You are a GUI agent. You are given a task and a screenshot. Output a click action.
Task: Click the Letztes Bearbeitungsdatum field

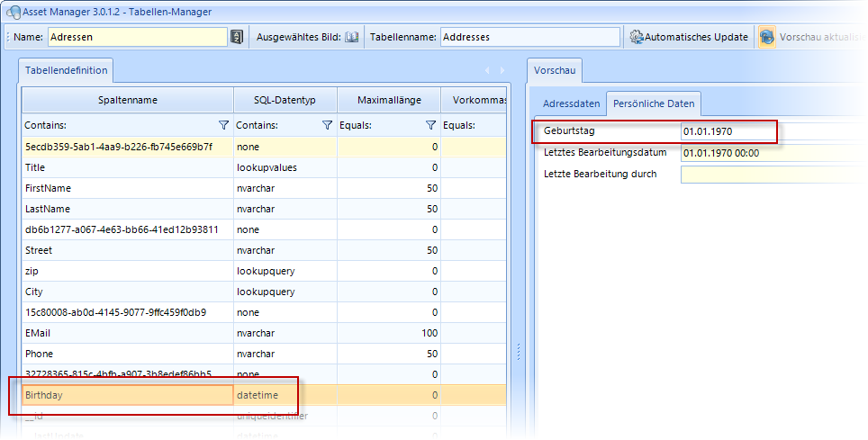point(773,153)
